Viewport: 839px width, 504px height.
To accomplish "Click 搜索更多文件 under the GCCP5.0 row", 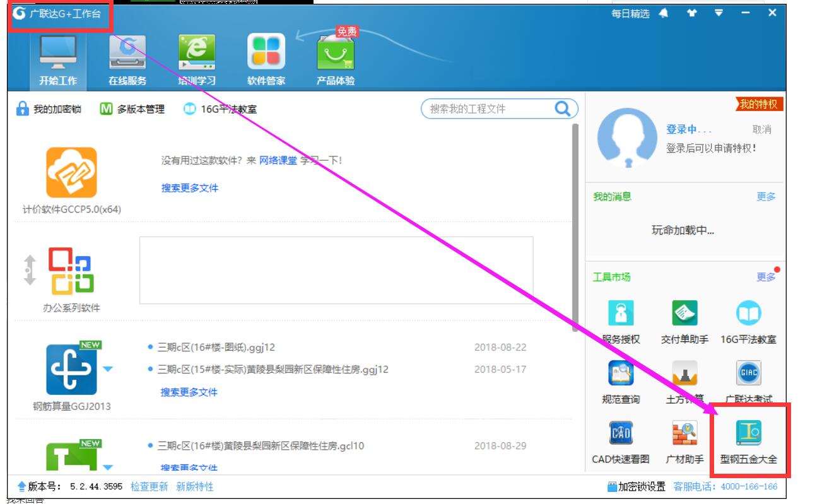I will 189,188.
